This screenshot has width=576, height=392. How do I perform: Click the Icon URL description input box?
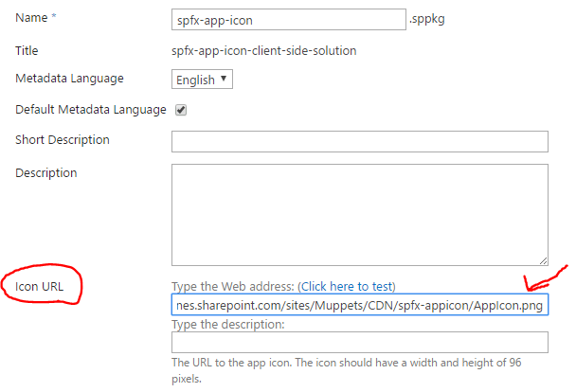tap(359, 342)
